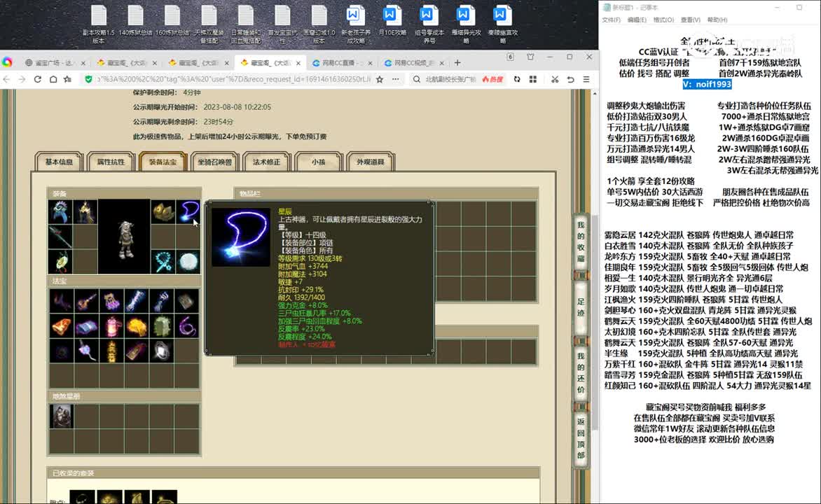
Task: Open the 160炼狱总结 desktop file
Action: pos(172,21)
